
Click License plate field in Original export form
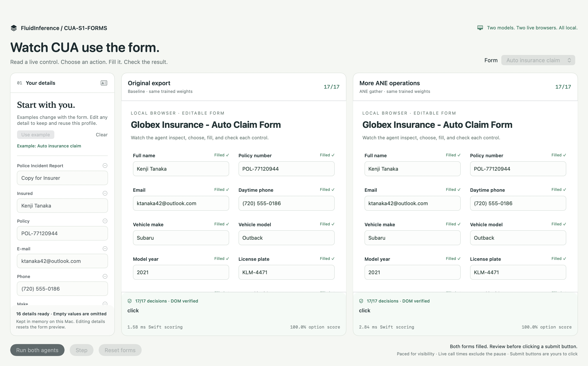(286, 272)
